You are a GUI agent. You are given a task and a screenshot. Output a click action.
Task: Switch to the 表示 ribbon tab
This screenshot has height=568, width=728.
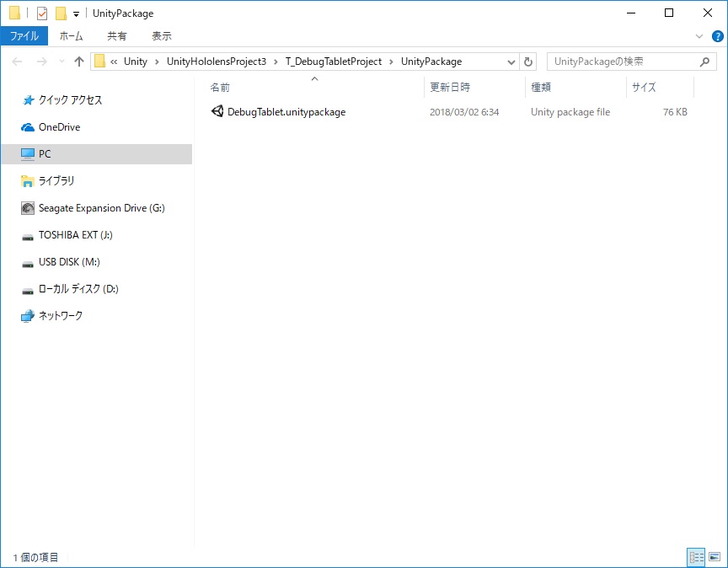point(162,35)
